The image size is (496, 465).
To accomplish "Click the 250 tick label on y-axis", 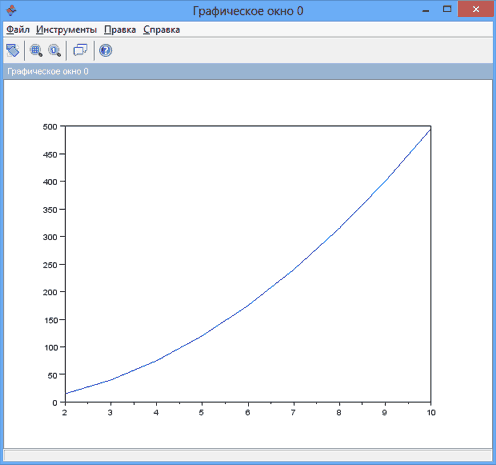I will (x=50, y=265).
